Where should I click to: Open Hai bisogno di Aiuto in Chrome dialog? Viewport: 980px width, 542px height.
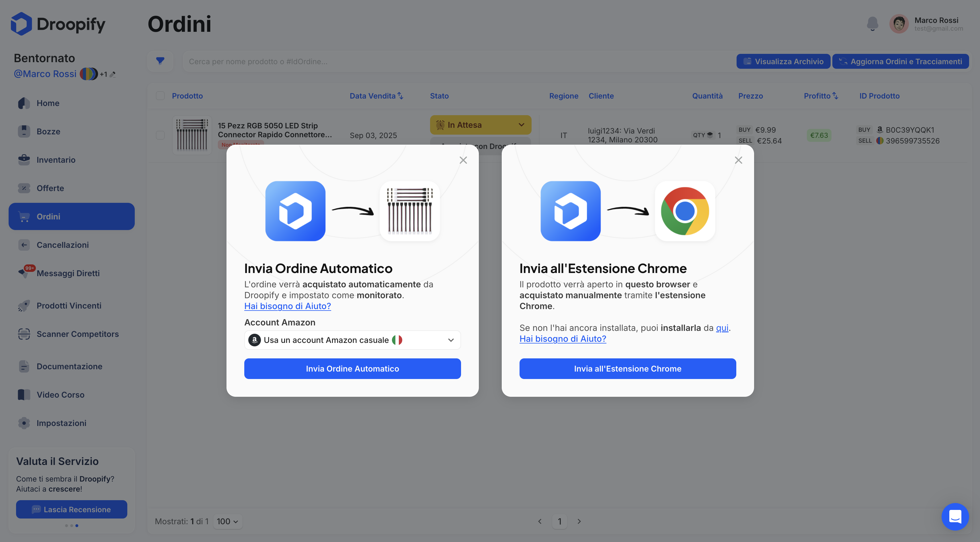click(x=563, y=339)
